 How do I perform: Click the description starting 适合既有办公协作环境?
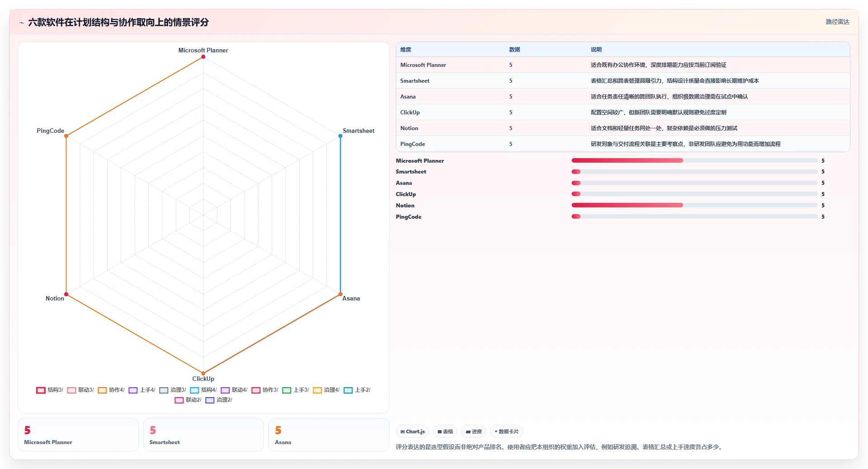click(659, 65)
